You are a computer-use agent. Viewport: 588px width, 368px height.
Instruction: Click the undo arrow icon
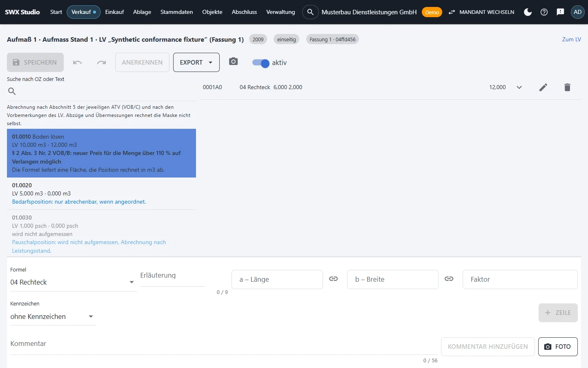pyautogui.click(x=78, y=63)
